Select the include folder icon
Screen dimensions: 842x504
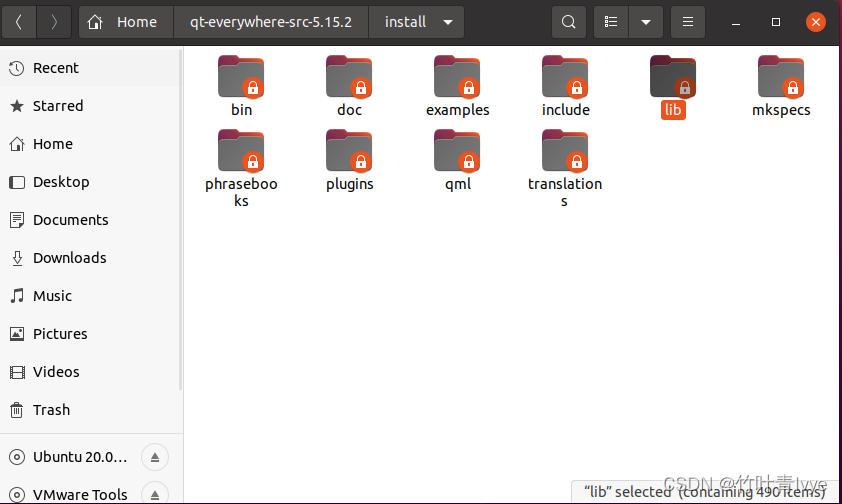pyautogui.click(x=565, y=77)
